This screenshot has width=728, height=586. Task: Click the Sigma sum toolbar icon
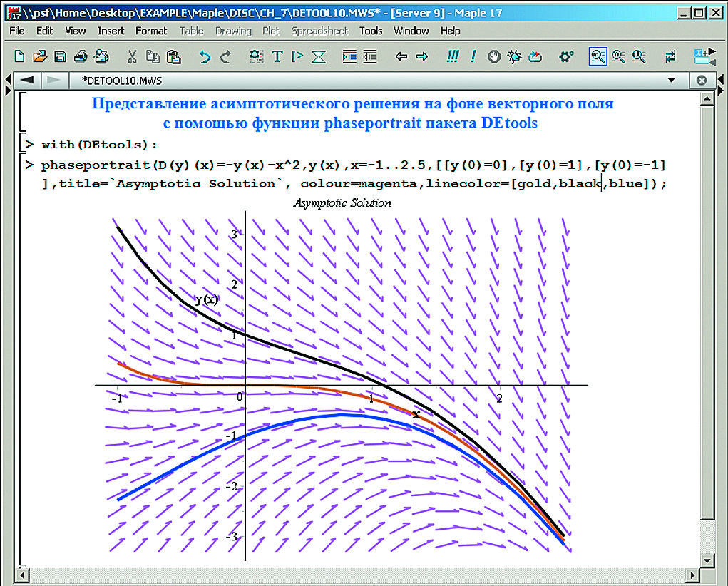pos(319,56)
